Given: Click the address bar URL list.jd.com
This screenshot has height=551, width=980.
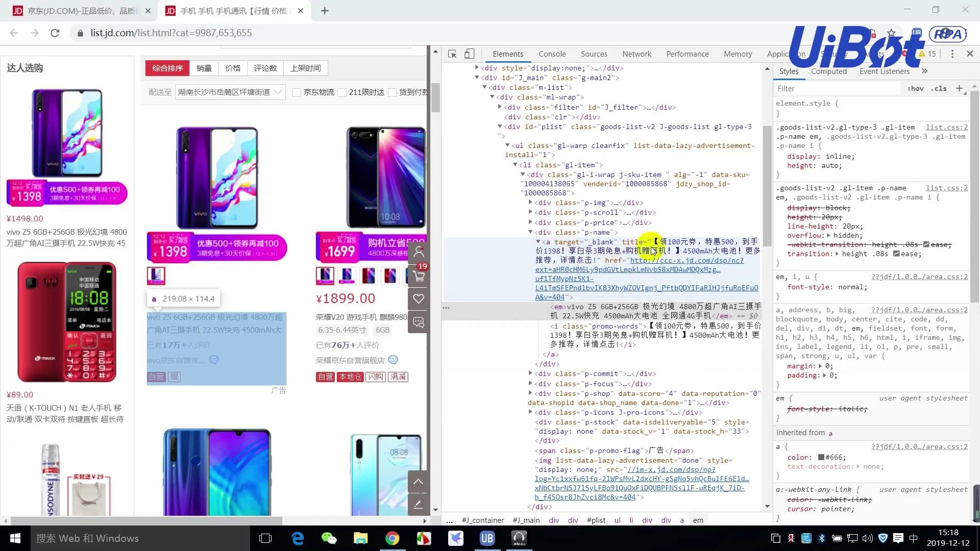Looking at the screenshot, I should pyautogui.click(x=171, y=33).
